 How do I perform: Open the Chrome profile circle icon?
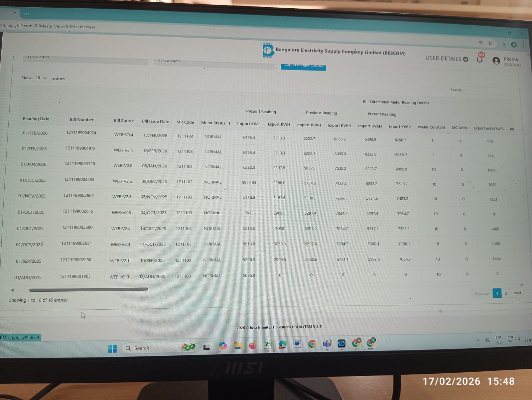click(514, 45)
